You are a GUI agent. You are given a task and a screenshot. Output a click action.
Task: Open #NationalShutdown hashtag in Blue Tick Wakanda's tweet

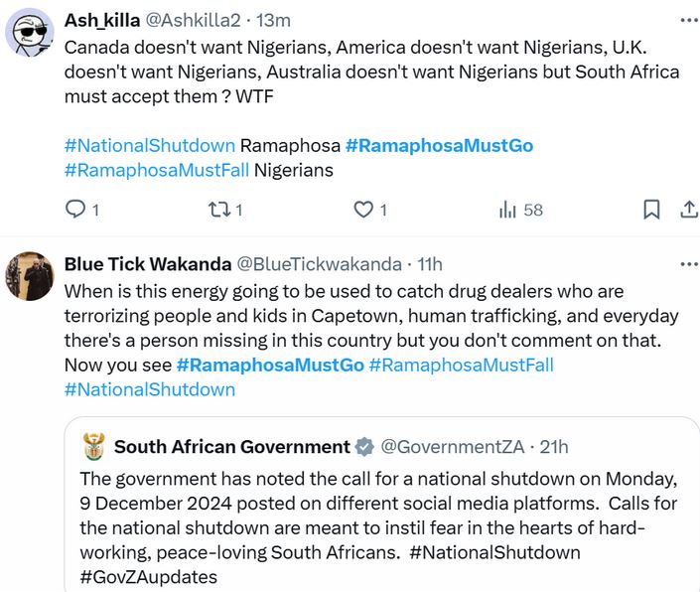[x=149, y=389]
